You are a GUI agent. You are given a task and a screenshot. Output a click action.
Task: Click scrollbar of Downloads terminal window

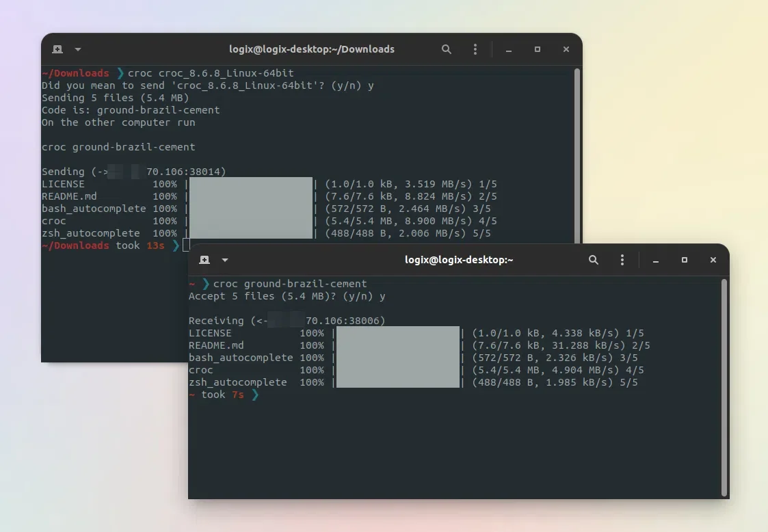pos(577,155)
